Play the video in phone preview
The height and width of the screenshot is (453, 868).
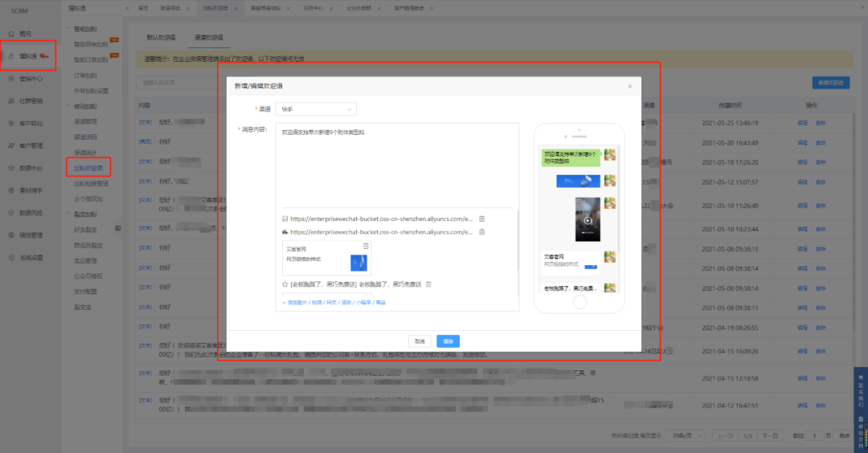click(x=587, y=220)
